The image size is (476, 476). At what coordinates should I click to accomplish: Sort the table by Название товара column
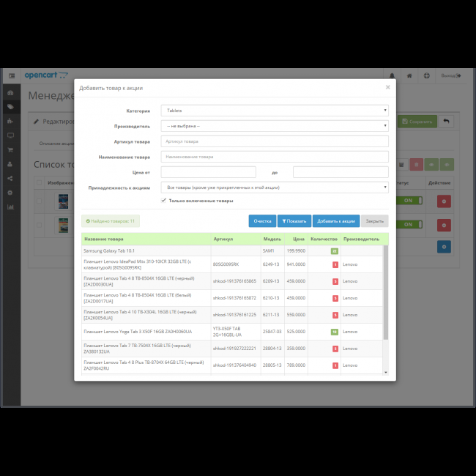[104, 239]
